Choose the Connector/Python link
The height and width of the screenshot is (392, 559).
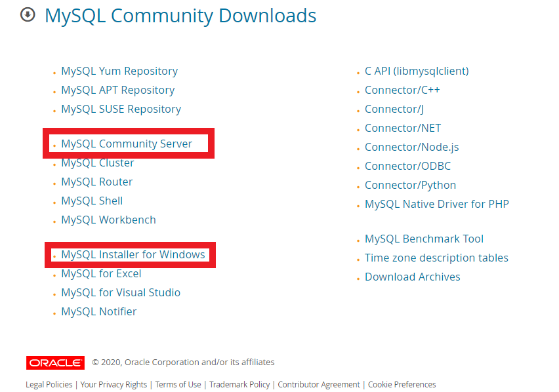click(x=410, y=185)
